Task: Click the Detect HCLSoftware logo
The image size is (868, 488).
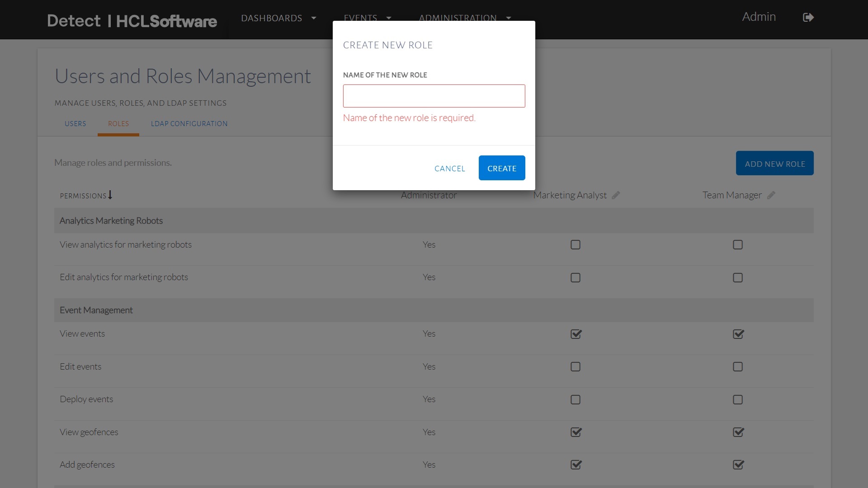Action: [x=132, y=21]
